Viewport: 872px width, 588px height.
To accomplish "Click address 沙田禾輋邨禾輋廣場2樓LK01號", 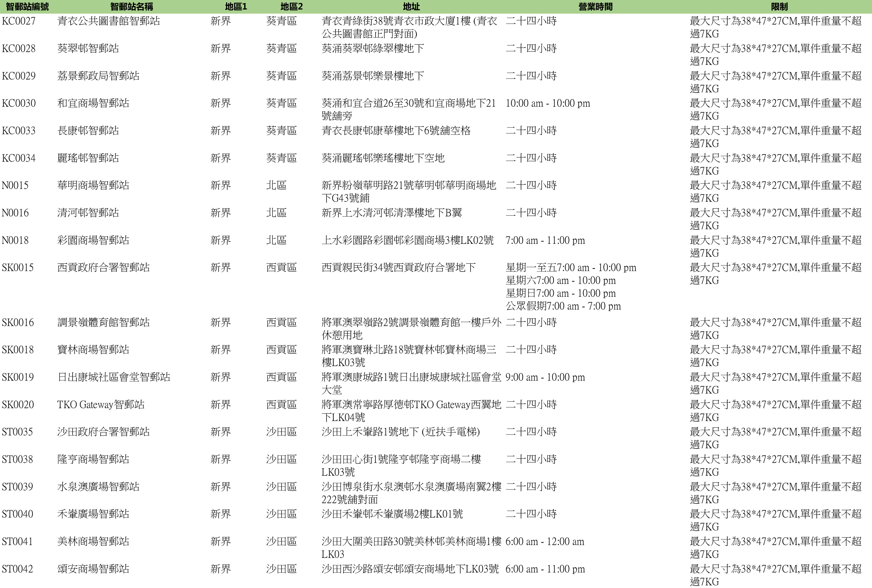I will pyautogui.click(x=392, y=514).
